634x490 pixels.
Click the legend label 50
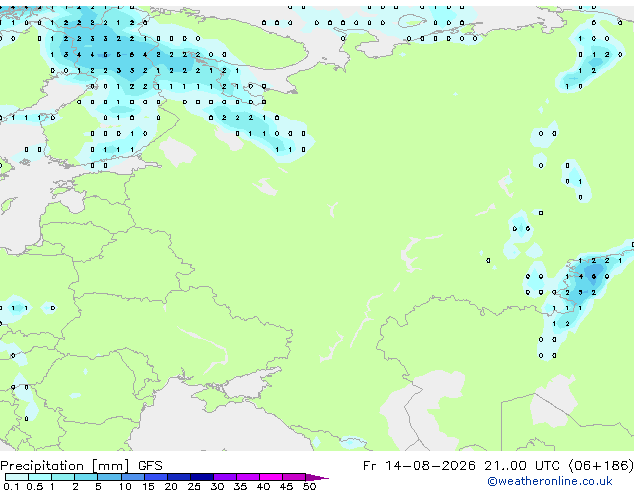tap(309, 486)
